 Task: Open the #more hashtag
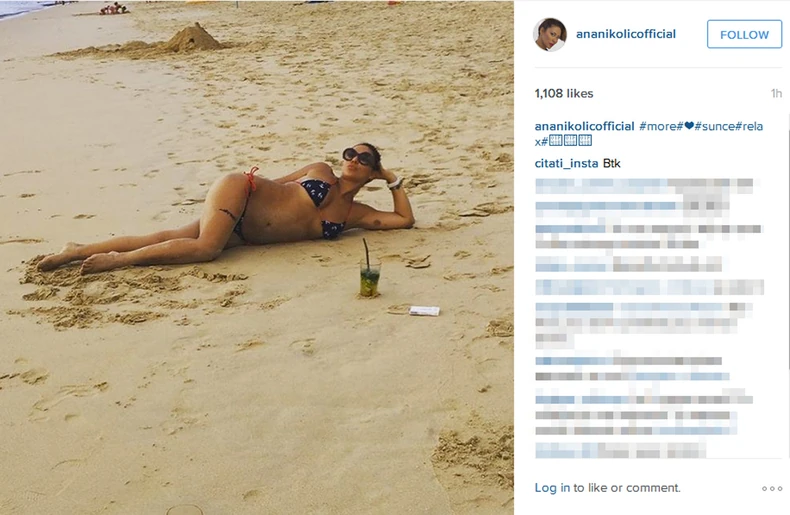pos(658,126)
